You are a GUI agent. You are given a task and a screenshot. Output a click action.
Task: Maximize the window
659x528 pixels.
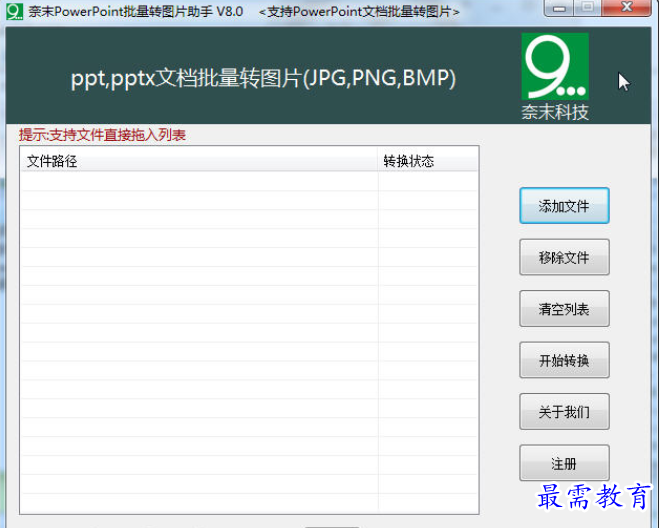point(588,8)
